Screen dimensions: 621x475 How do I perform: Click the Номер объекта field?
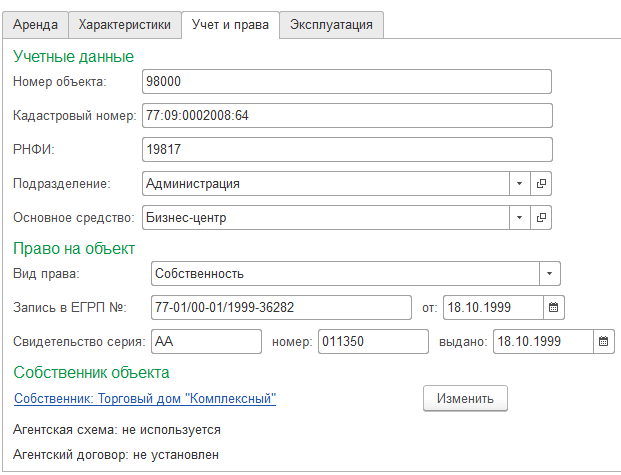point(347,81)
